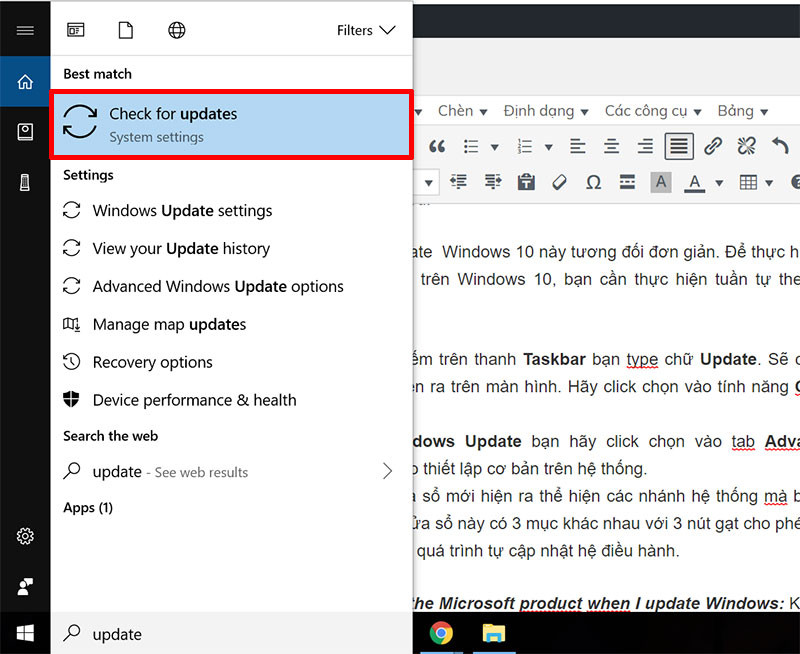The image size is (800, 654).
Task: Remove link with the unlink icon
Action: click(x=746, y=146)
